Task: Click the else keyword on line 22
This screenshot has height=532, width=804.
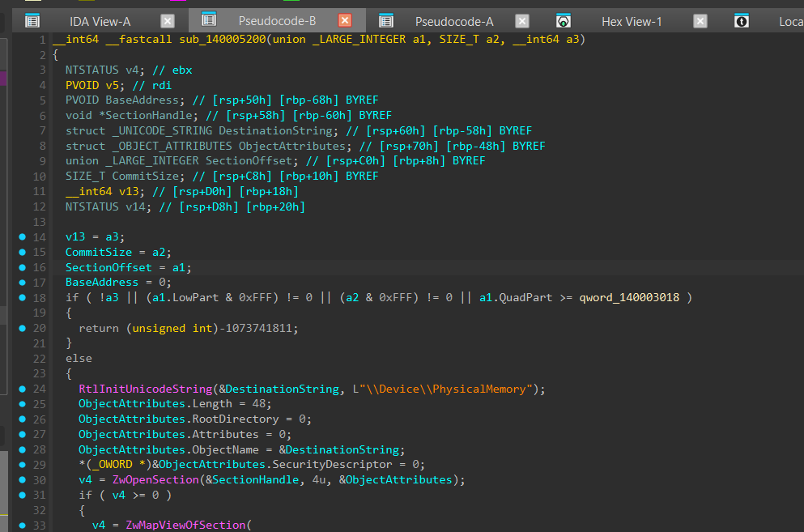Action: [79, 358]
